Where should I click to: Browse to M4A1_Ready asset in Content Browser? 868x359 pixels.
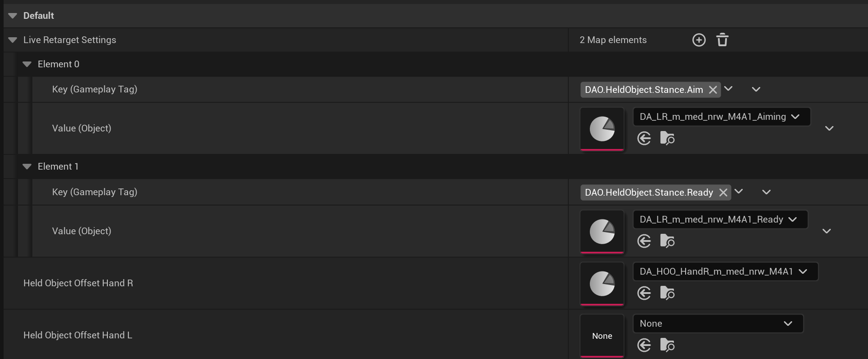(x=667, y=241)
